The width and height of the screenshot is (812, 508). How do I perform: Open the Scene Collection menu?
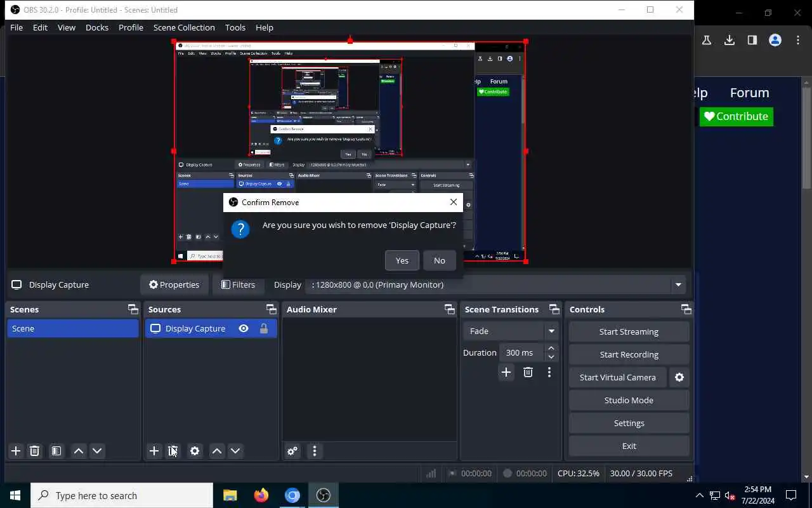pyautogui.click(x=184, y=27)
